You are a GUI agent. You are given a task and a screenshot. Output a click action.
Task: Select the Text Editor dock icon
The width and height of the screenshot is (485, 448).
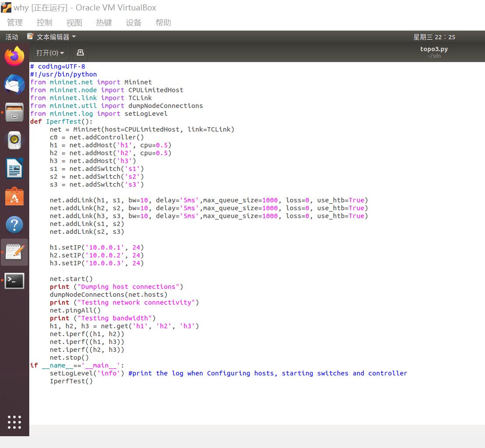pyautogui.click(x=14, y=252)
